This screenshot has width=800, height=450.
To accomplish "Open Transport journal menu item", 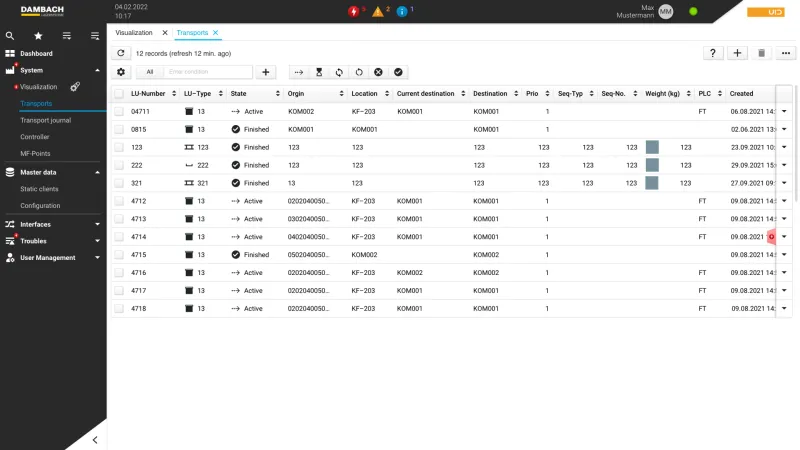I will [x=45, y=120].
